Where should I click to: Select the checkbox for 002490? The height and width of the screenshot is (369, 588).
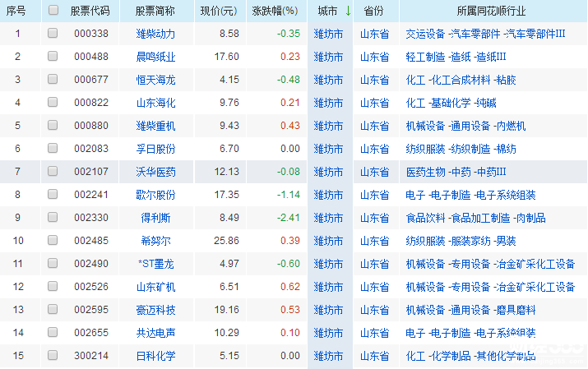coord(53,263)
